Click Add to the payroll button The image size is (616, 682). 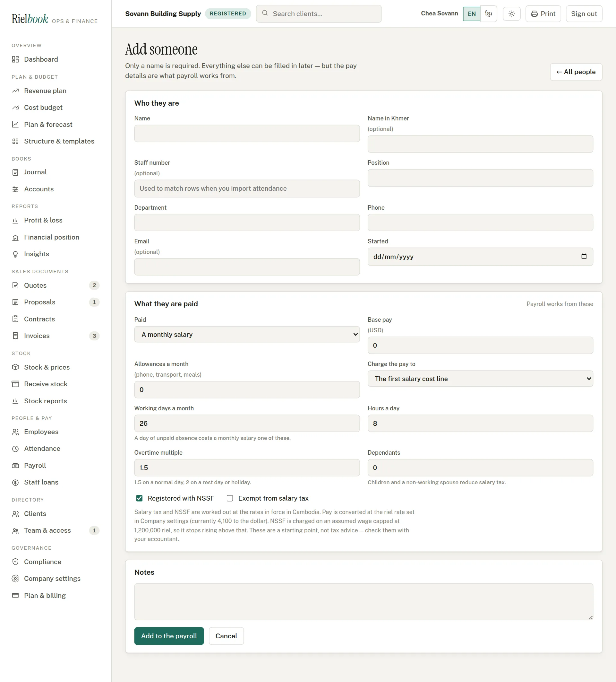click(169, 636)
